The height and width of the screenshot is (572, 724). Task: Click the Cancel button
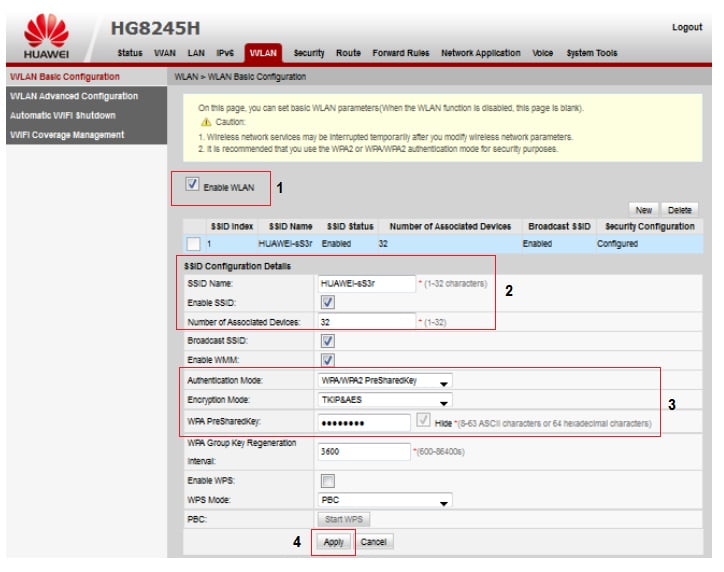click(x=374, y=542)
